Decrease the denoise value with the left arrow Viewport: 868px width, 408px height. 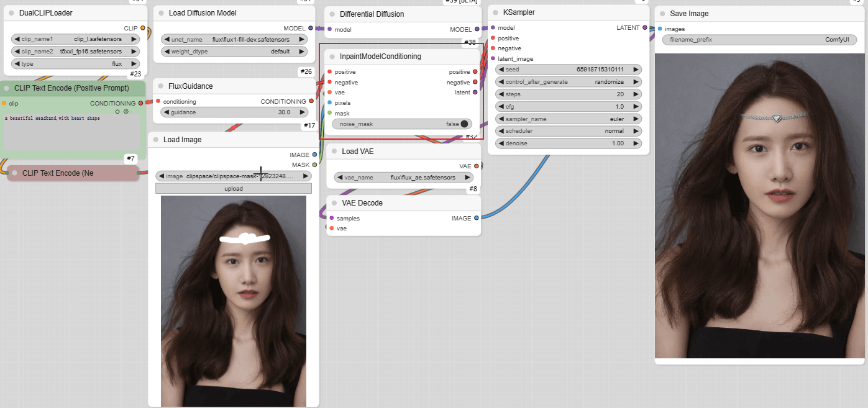[x=501, y=143]
